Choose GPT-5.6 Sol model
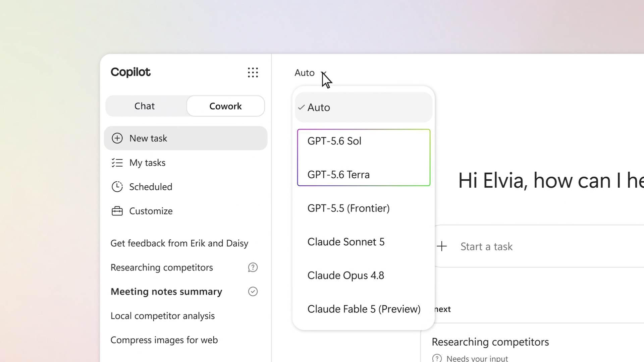 [364, 141]
